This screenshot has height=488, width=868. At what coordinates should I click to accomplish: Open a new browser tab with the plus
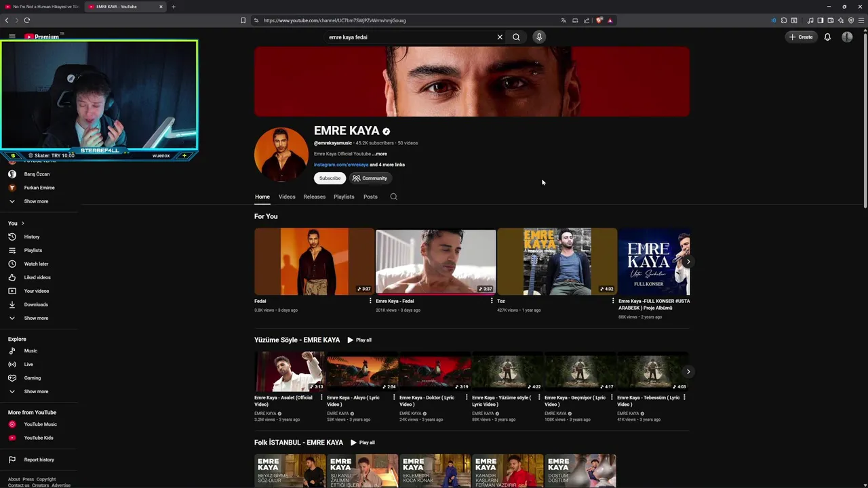173,7
